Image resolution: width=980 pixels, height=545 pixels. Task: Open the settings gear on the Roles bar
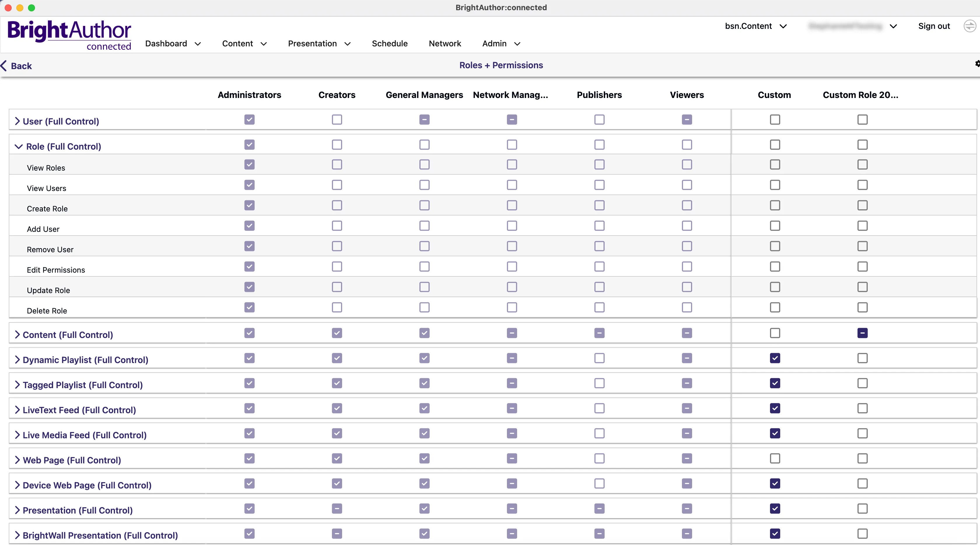click(977, 64)
